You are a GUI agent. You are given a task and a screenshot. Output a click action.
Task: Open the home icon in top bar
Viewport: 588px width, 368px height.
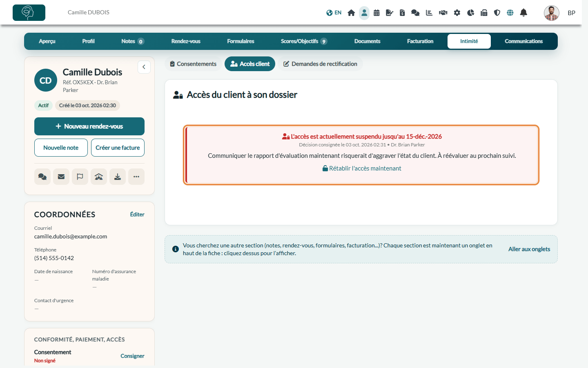click(351, 13)
